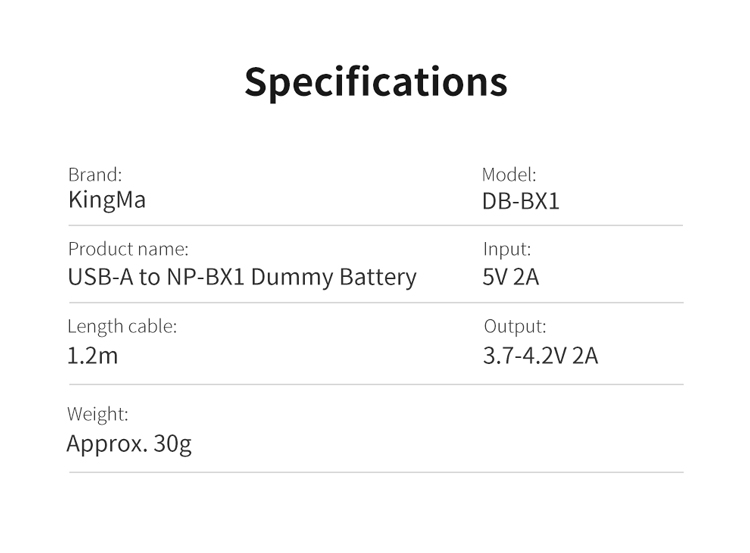Click the "Brand:" label
Viewport: 750px width, 553px height.
94,174
